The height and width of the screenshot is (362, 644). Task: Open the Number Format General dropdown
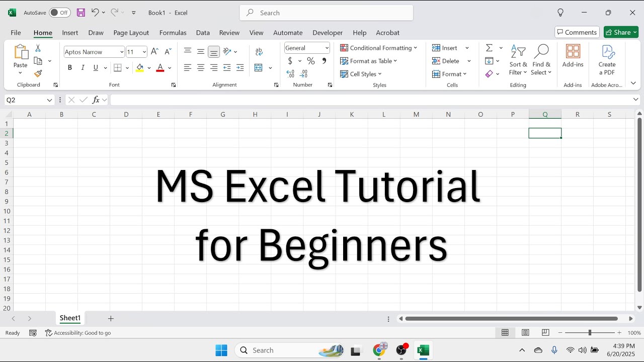(327, 48)
